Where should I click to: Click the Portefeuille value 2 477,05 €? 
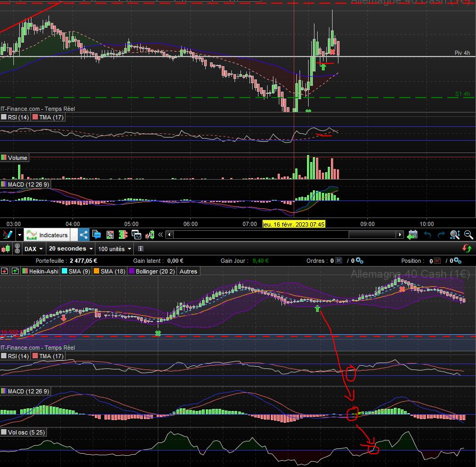[x=84, y=261]
